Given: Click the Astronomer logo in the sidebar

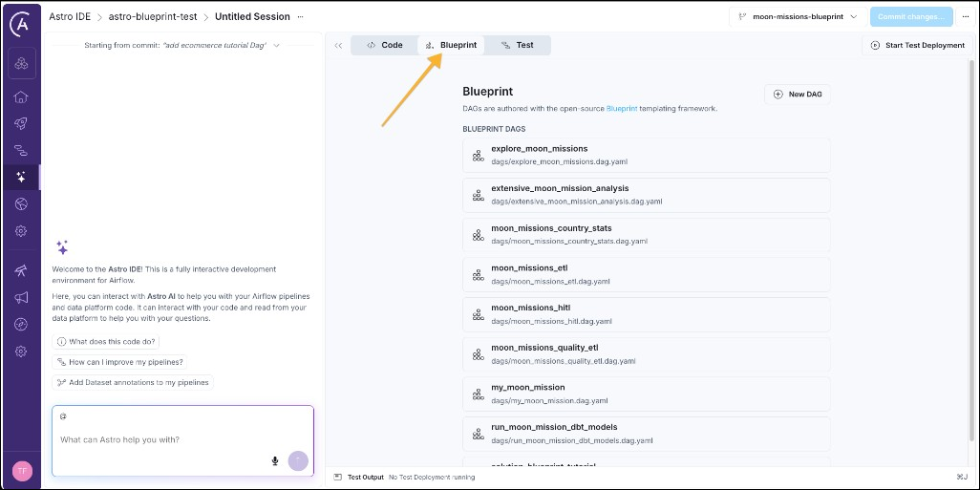Looking at the screenshot, I should [x=21, y=25].
